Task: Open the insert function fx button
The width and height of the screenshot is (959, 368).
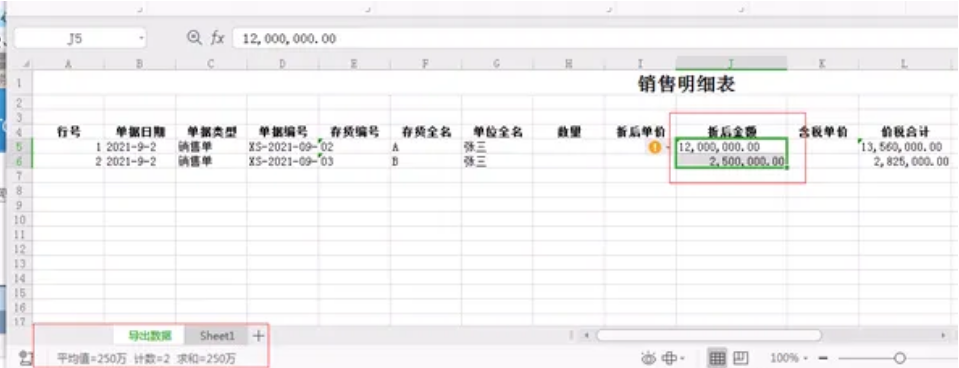Action: (x=218, y=39)
